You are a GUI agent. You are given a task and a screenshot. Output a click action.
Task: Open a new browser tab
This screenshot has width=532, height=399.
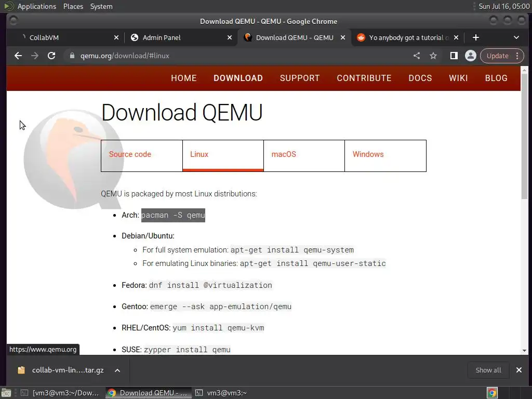pos(476,37)
